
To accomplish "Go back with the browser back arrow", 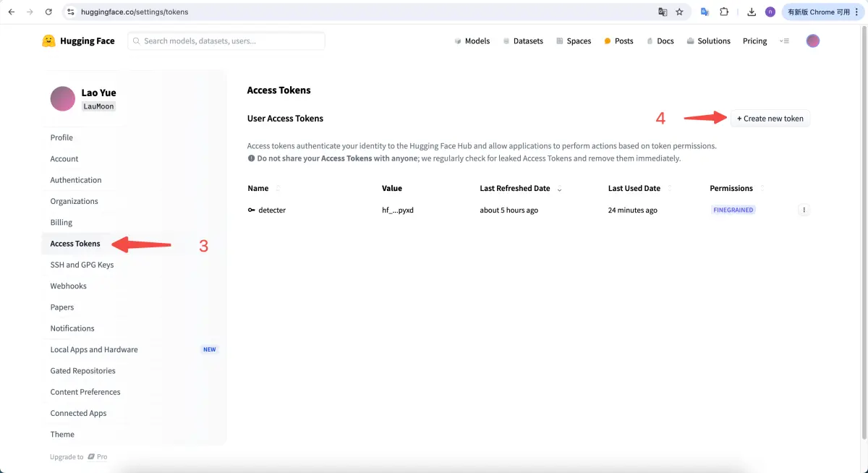I will point(11,12).
